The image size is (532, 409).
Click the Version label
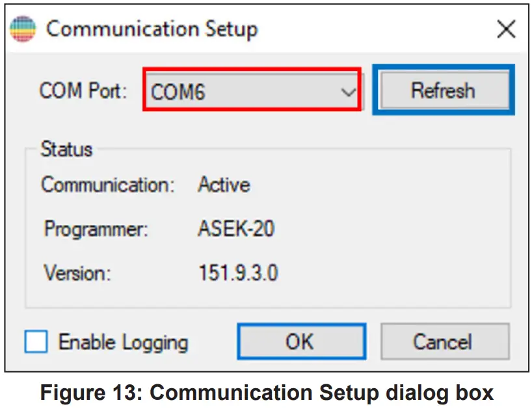[x=77, y=272]
